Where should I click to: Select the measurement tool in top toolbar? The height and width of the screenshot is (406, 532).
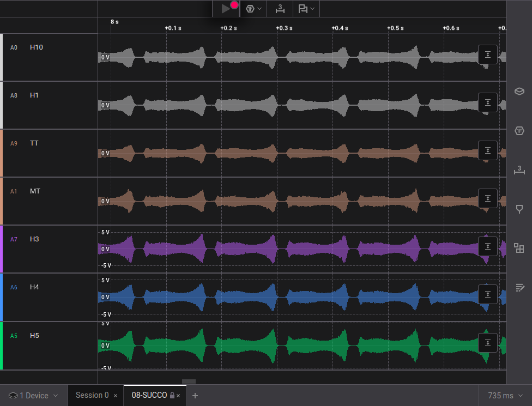(x=280, y=9)
